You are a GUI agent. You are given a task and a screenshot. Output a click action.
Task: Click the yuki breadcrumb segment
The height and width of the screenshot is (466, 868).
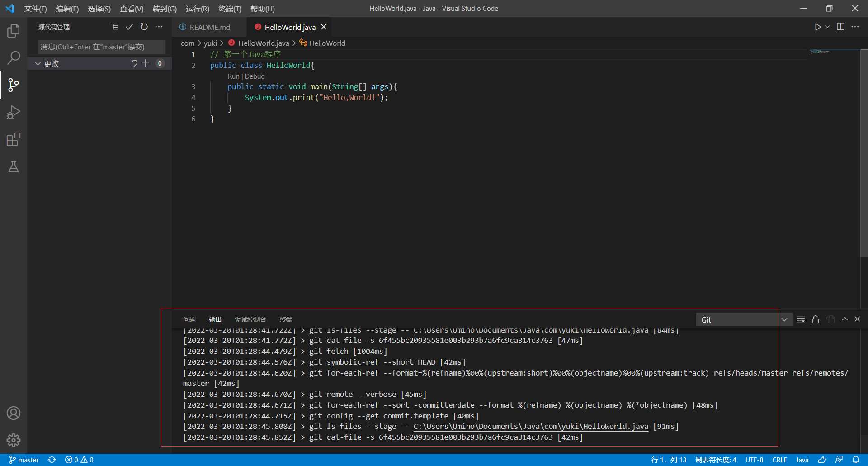coord(210,43)
